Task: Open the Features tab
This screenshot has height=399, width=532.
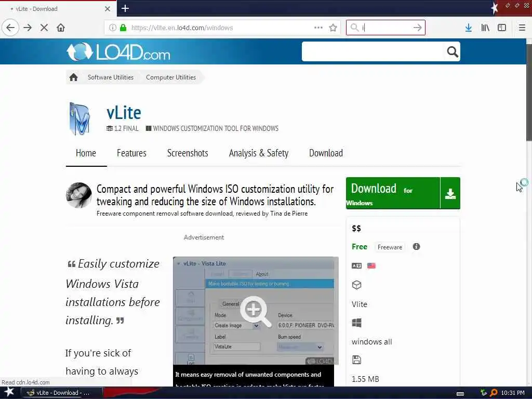Action: (131, 153)
